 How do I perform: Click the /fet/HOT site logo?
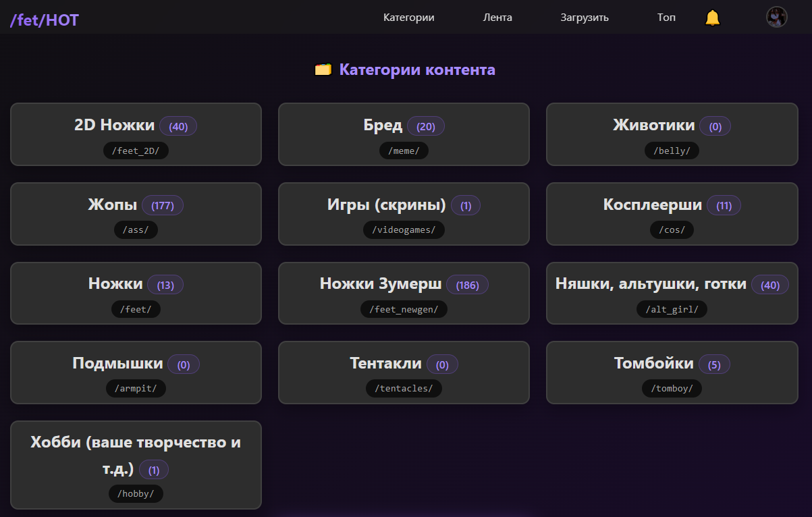45,20
